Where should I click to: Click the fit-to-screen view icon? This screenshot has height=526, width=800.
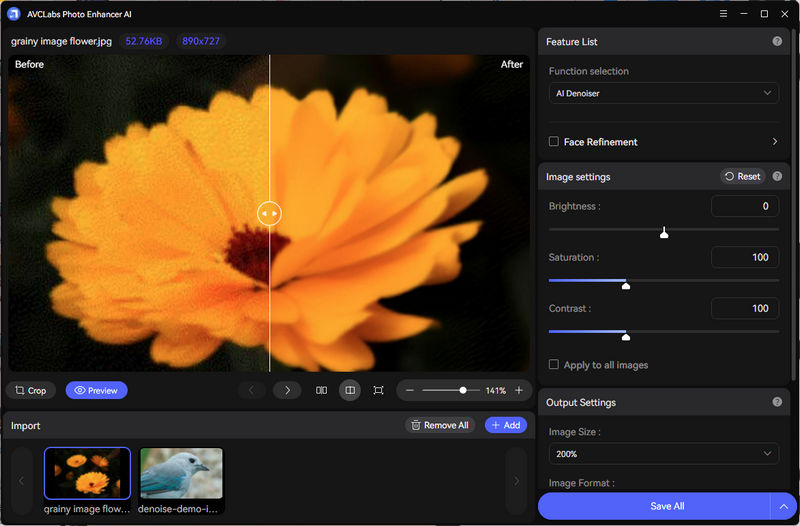click(378, 390)
